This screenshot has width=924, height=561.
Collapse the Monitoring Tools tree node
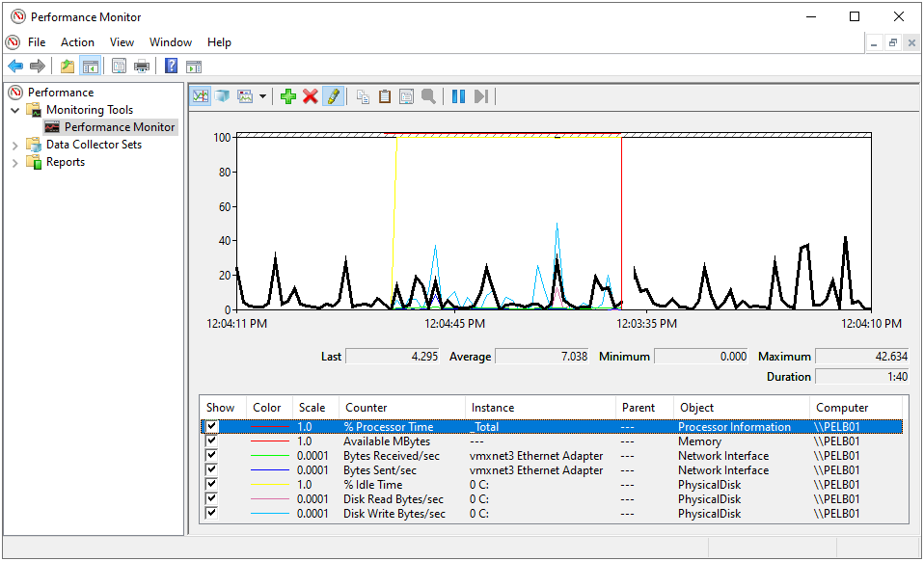pos(15,111)
